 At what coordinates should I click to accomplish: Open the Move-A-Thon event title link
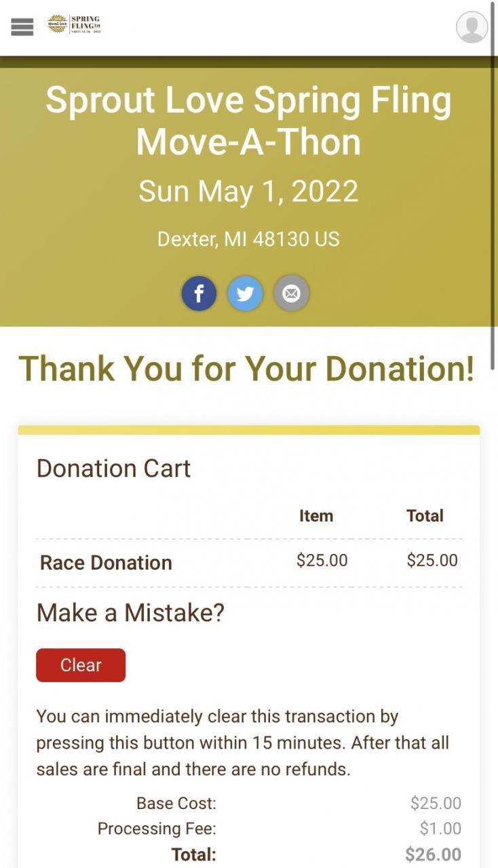pyautogui.click(x=248, y=121)
